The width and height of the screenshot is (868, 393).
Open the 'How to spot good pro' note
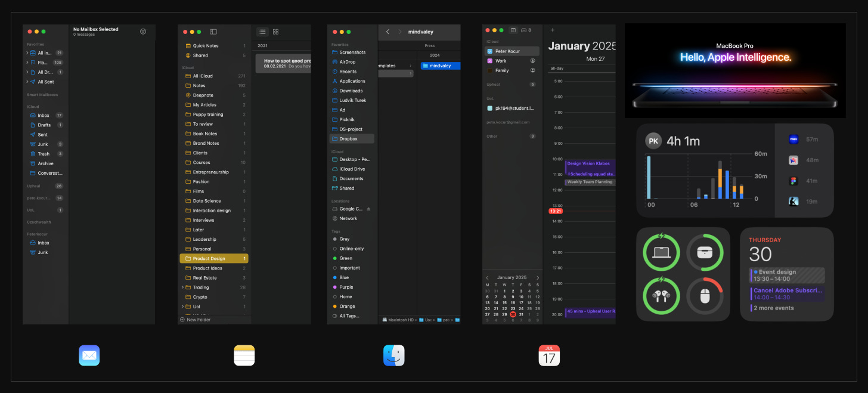click(283, 63)
